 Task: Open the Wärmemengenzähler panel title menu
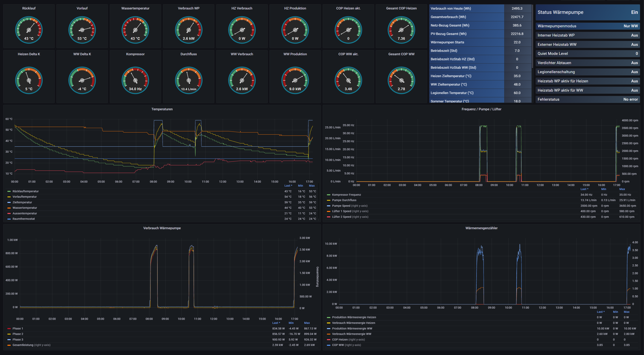pos(481,228)
